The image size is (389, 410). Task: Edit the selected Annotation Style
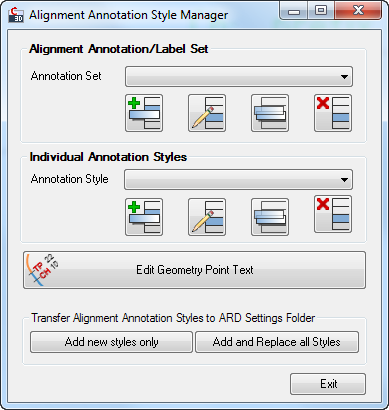point(207,217)
